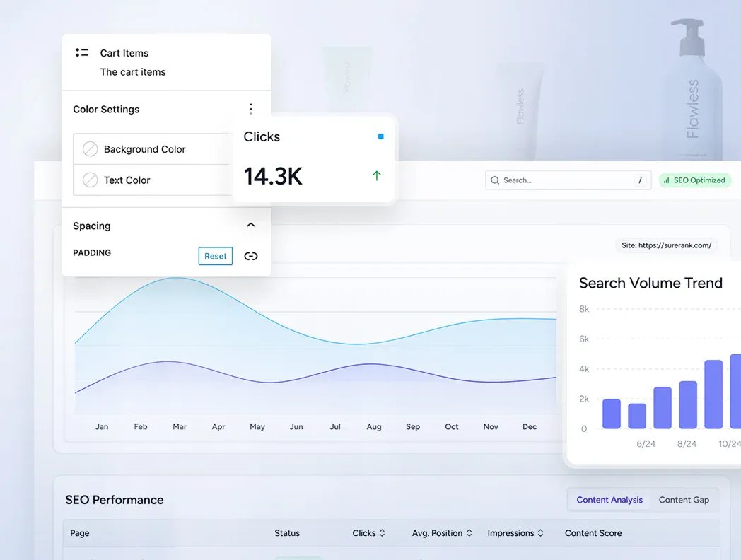Switch to the Content Gap tab
This screenshot has width=741, height=560.
coord(684,500)
